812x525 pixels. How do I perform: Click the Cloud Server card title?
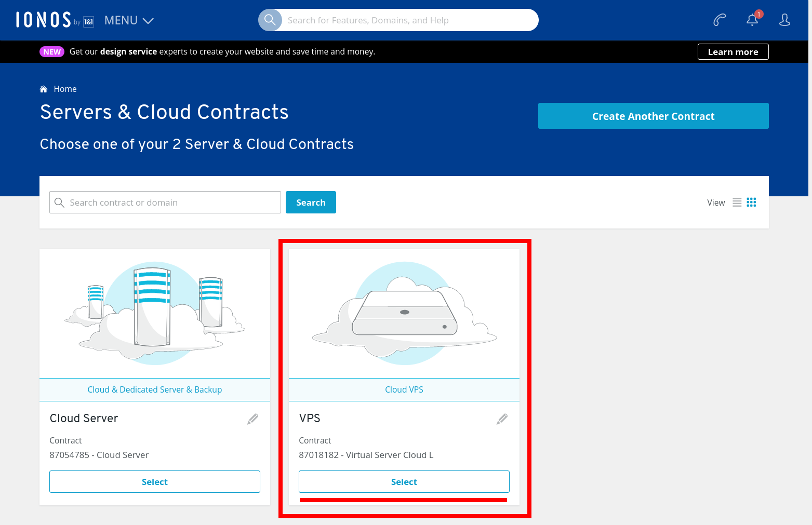pyautogui.click(x=84, y=418)
